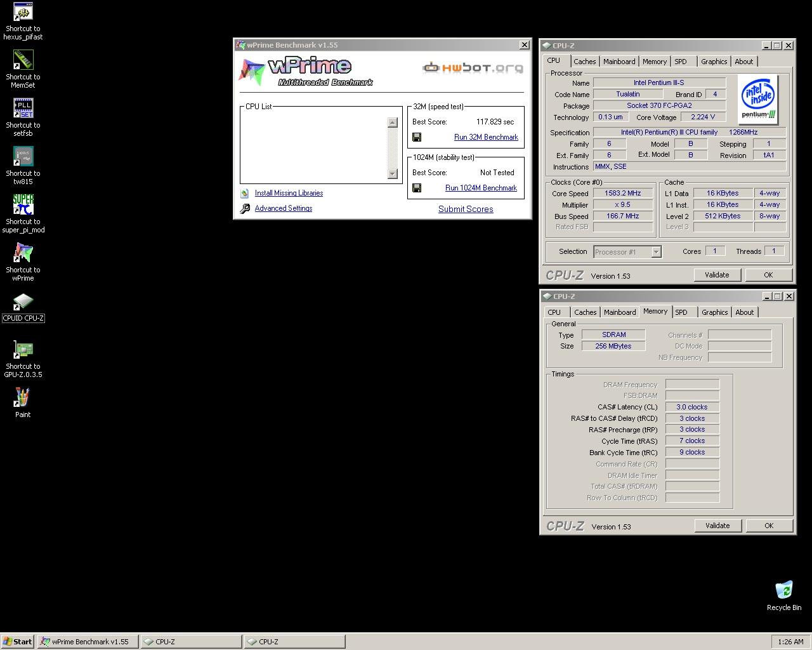Switch to Memory tab in top CPU-Z window
The height and width of the screenshot is (650, 812).
point(655,62)
